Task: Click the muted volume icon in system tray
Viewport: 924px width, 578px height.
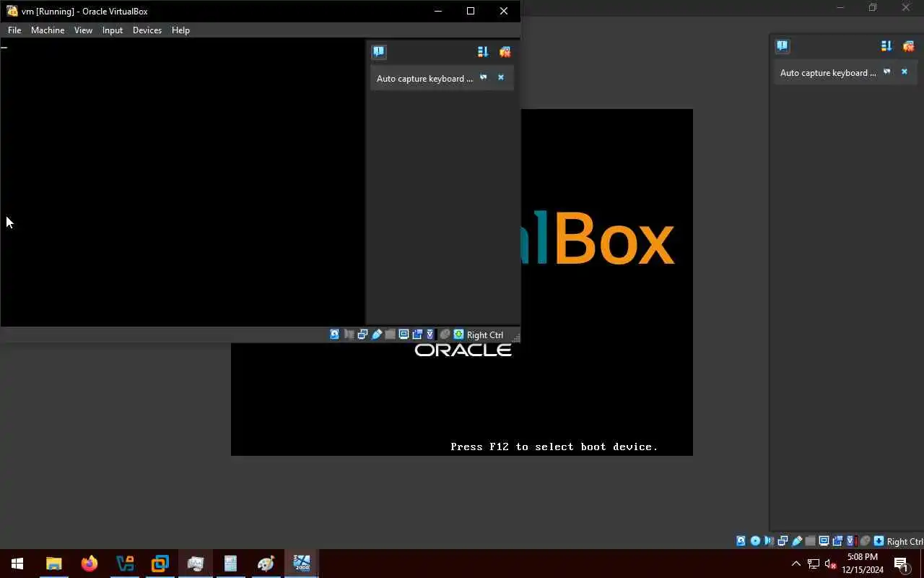Action: pos(830,564)
